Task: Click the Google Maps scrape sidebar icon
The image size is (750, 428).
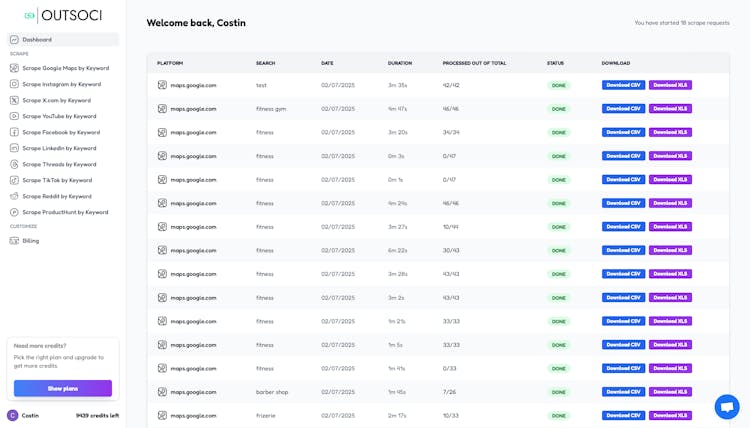Action: 14,68
